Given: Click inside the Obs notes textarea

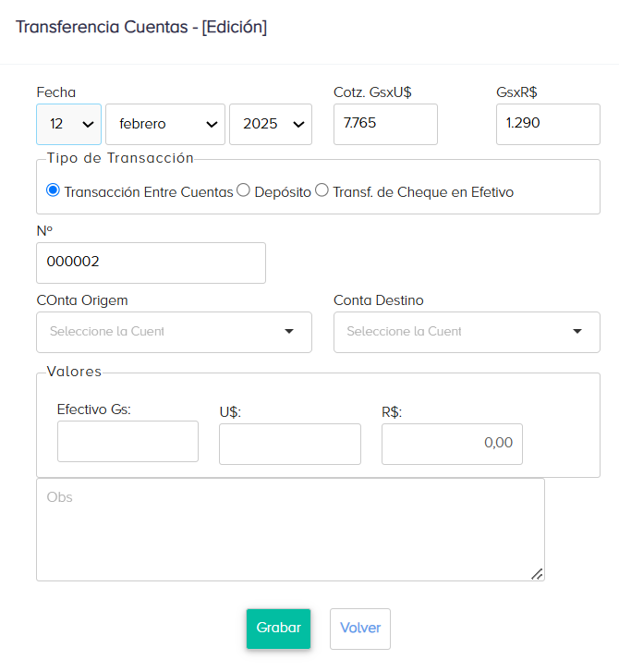Looking at the screenshot, I should tap(290, 529).
